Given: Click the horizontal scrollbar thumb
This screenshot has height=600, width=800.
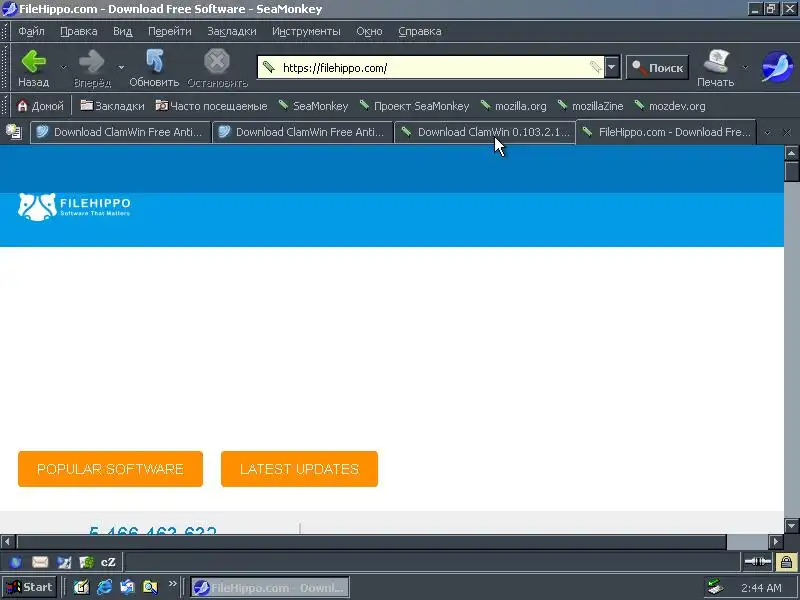Looking at the screenshot, I should 371,541.
